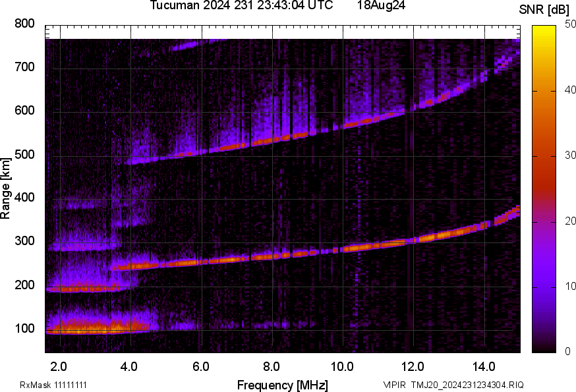576x392 pixels.
Task: Click range tick label '100'
Action: (x=24, y=329)
